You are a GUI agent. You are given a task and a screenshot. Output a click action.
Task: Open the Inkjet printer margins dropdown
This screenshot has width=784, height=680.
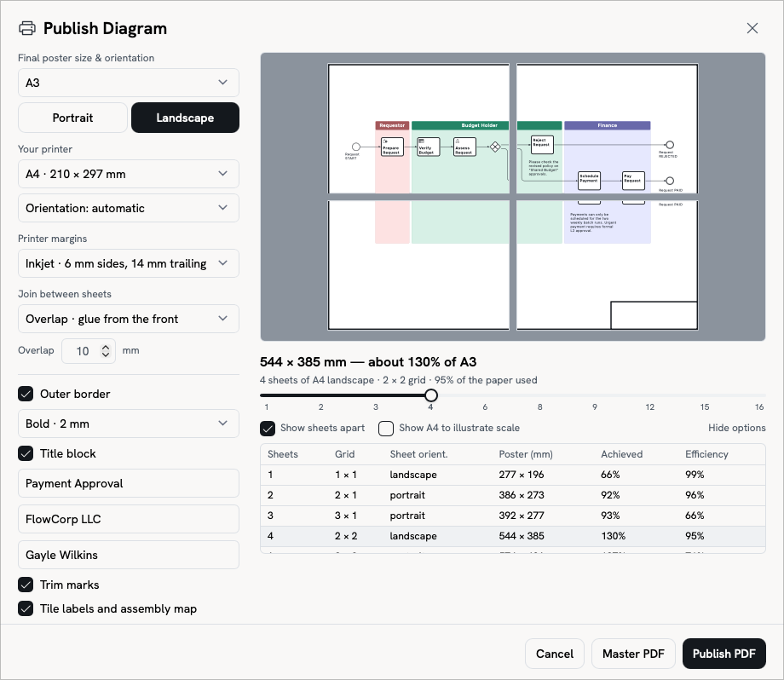point(129,263)
